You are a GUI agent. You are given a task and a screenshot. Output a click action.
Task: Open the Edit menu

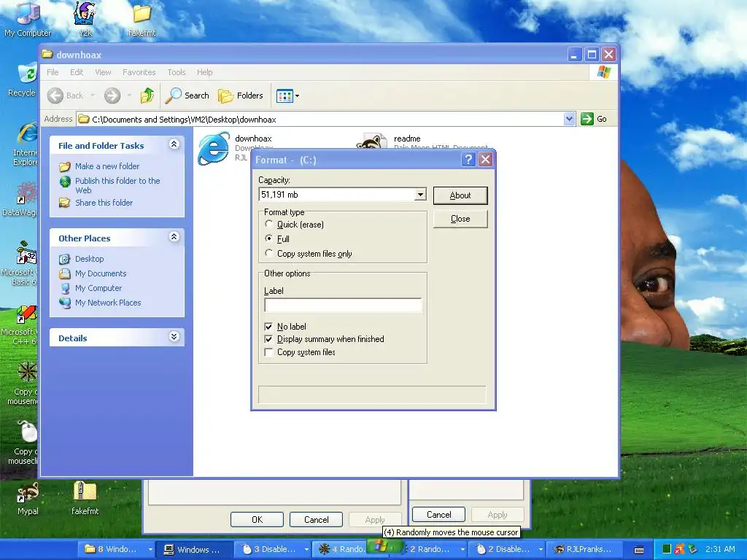[76, 72]
